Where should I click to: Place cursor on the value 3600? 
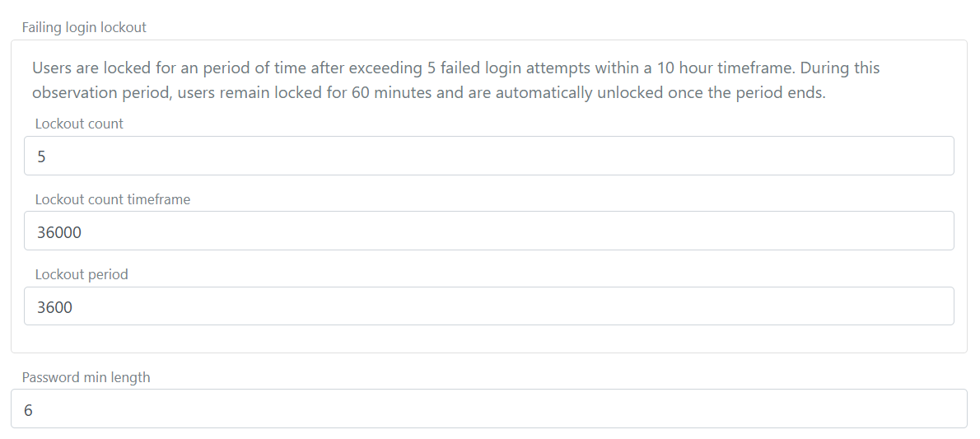tap(54, 308)
